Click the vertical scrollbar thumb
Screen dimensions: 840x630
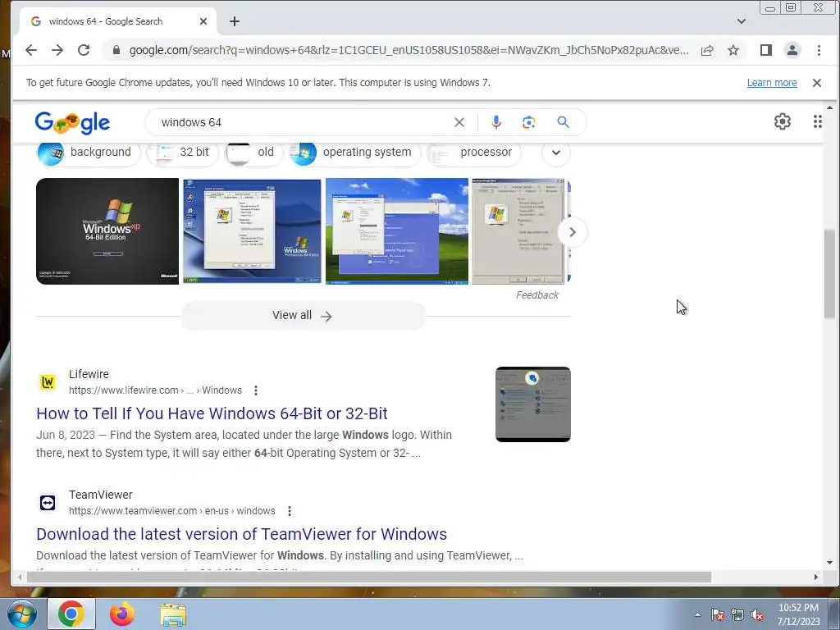tap(829, 274)
